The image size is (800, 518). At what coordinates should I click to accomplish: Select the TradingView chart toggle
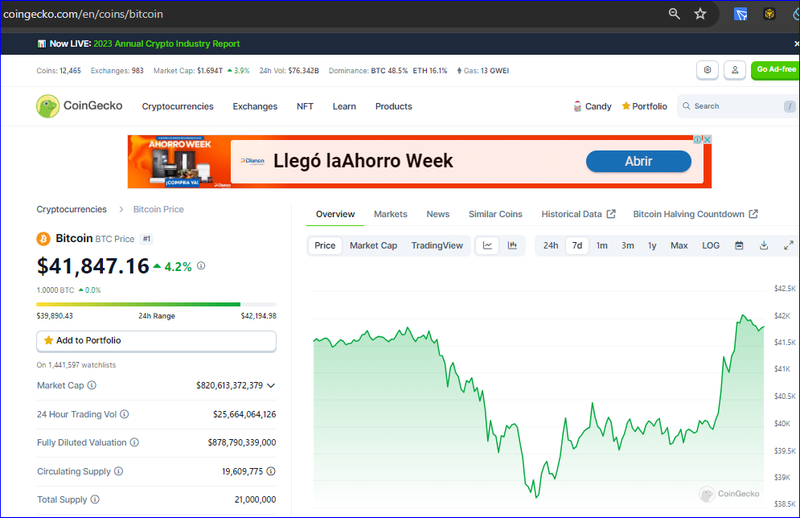point(437,245)
